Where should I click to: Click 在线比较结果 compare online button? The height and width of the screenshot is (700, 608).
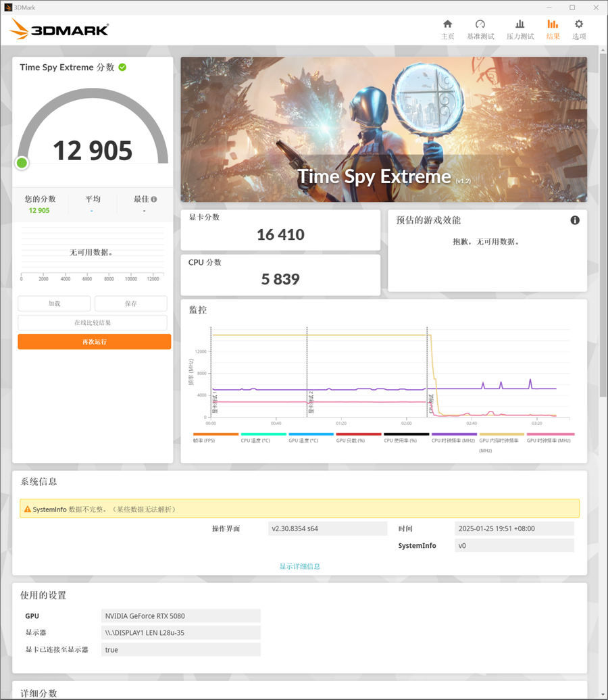coord(93,323)
